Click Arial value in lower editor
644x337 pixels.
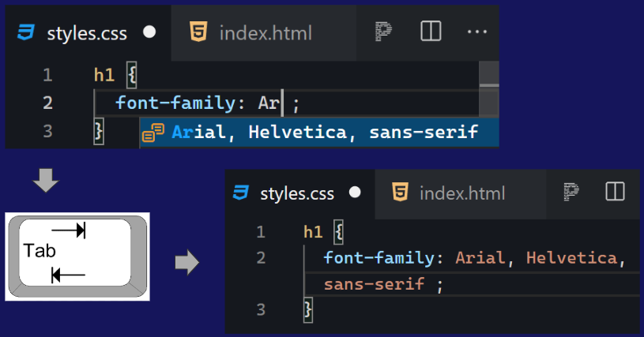tap(480, 258)
